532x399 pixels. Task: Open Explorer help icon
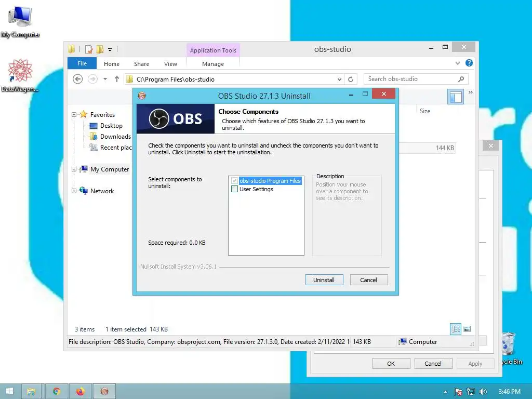click(469, 63)
